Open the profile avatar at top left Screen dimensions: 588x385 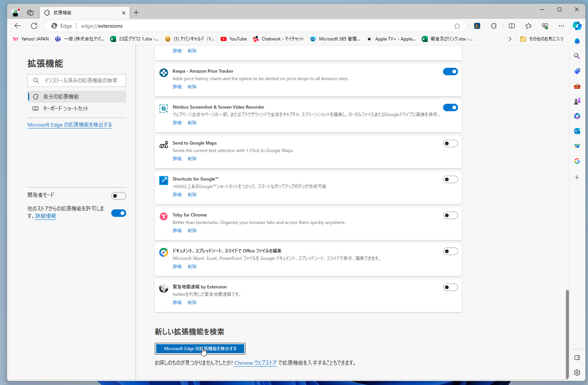(x=15, y=13)
